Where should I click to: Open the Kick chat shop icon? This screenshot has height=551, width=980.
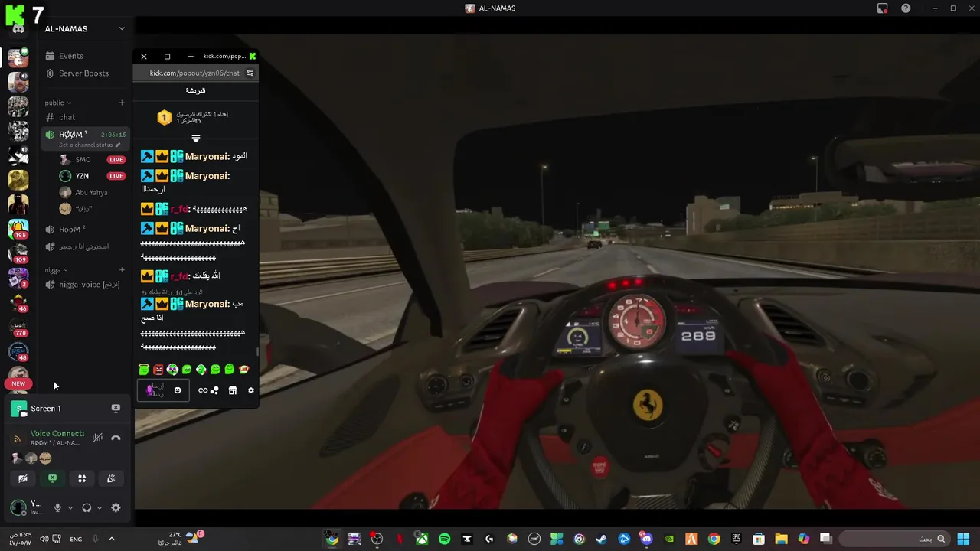[233, 390]
